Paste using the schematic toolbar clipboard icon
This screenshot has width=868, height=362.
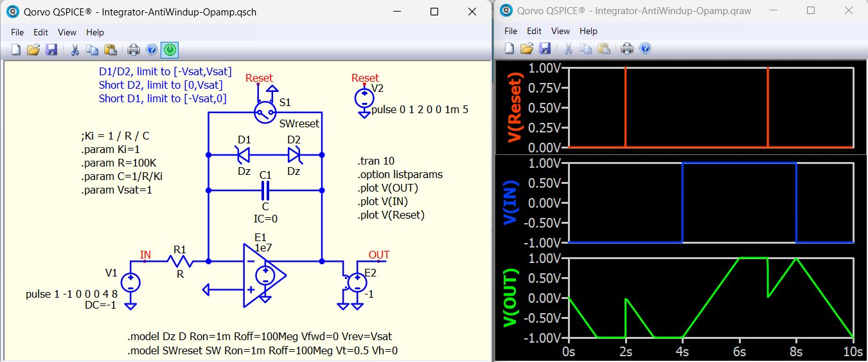pos(111,50)
